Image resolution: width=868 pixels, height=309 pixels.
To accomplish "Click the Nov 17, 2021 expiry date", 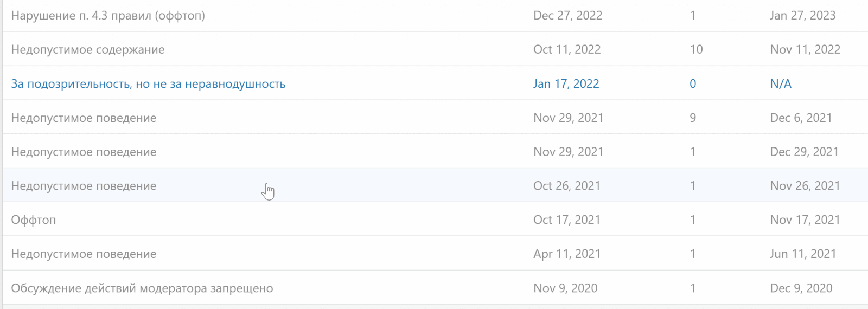I will [x=805, y=220].
